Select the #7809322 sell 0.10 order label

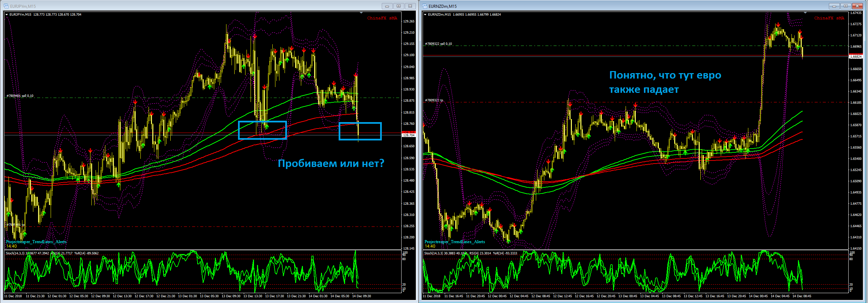point(439,44)
